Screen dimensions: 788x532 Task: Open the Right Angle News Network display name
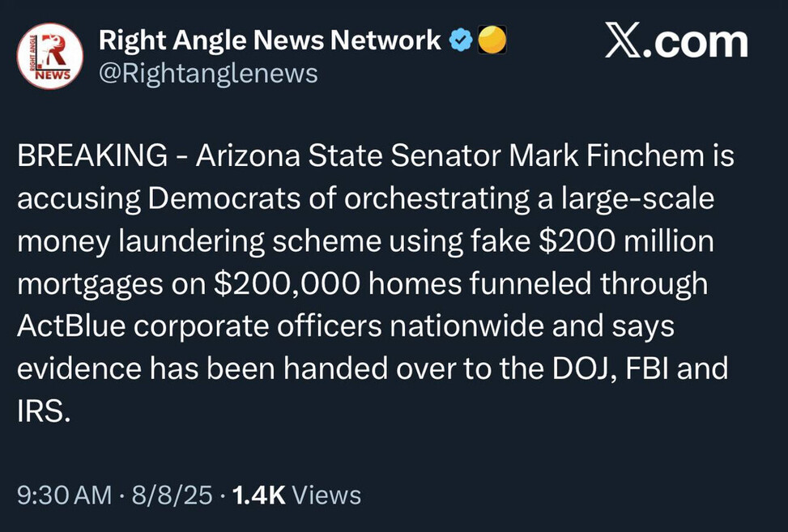coord(270,40)
